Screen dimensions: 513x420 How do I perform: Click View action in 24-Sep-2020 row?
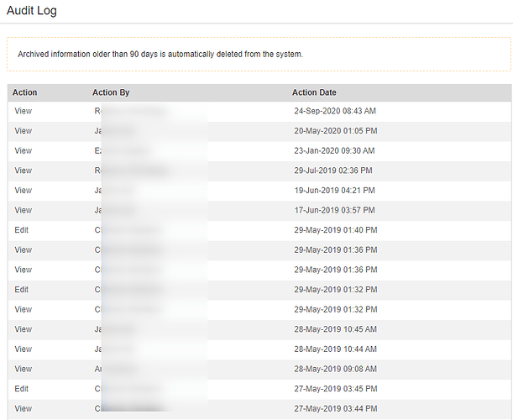point(24,112)
